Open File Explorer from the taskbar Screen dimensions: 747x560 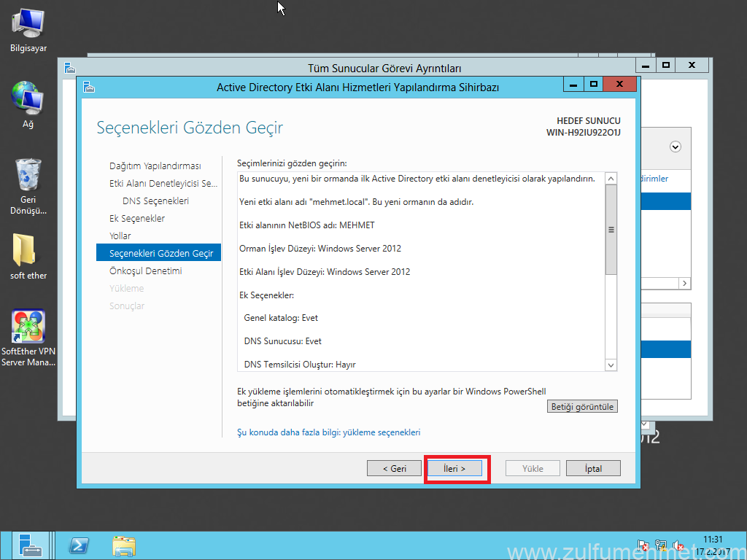click(x=123, y=545)
